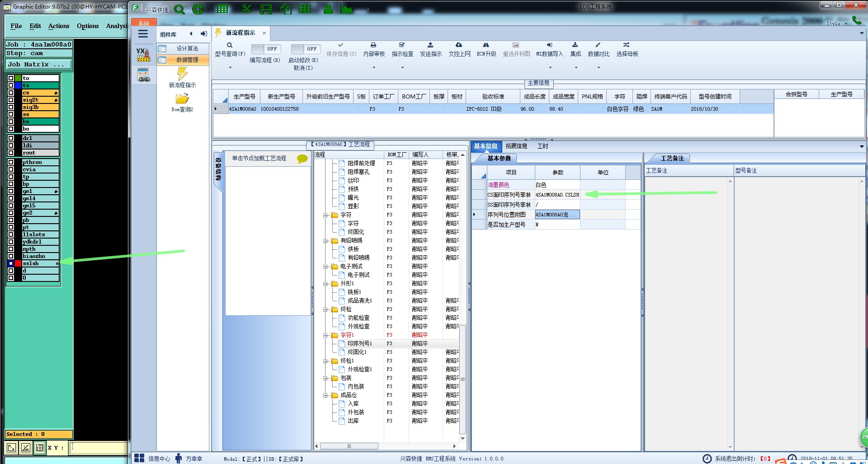Open Actions menu in Graphic Editor
This screenshot has width=868, height=464.
click(x=59, y=26)
